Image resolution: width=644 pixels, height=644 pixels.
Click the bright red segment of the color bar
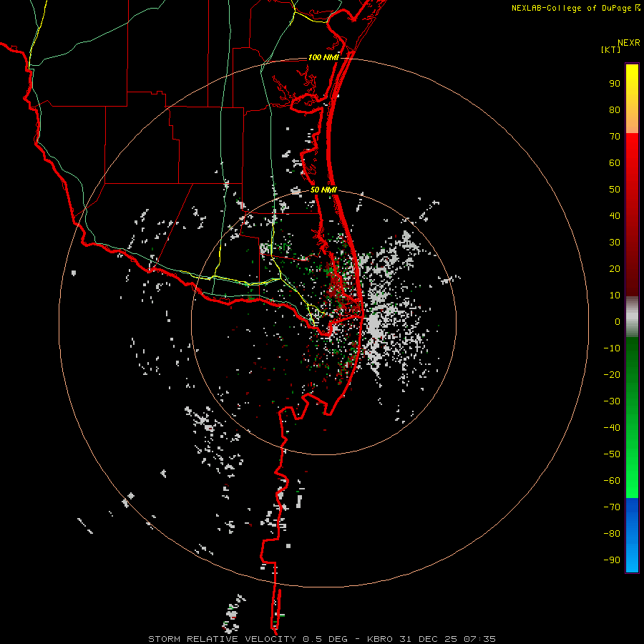632,215
